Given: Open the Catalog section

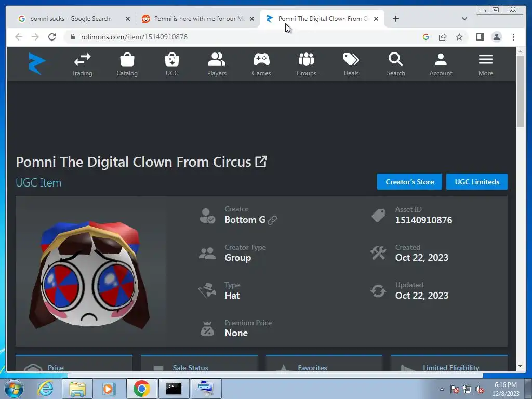Looking at the screenshot, I should pyautogui.click(x=127, y=64).
